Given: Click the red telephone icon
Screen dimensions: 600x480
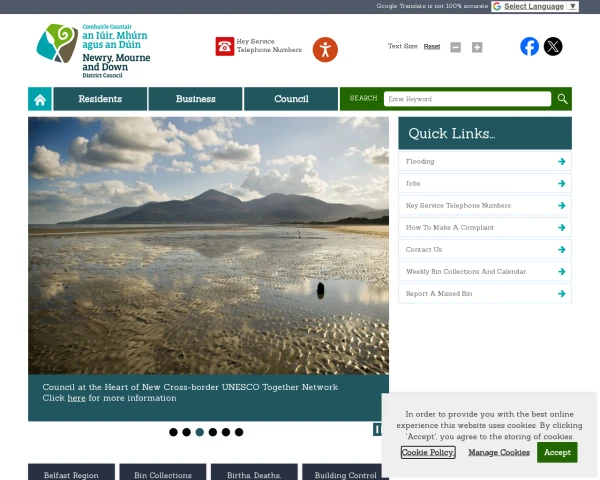Looking at the screenshot, I should coord(225,46).
